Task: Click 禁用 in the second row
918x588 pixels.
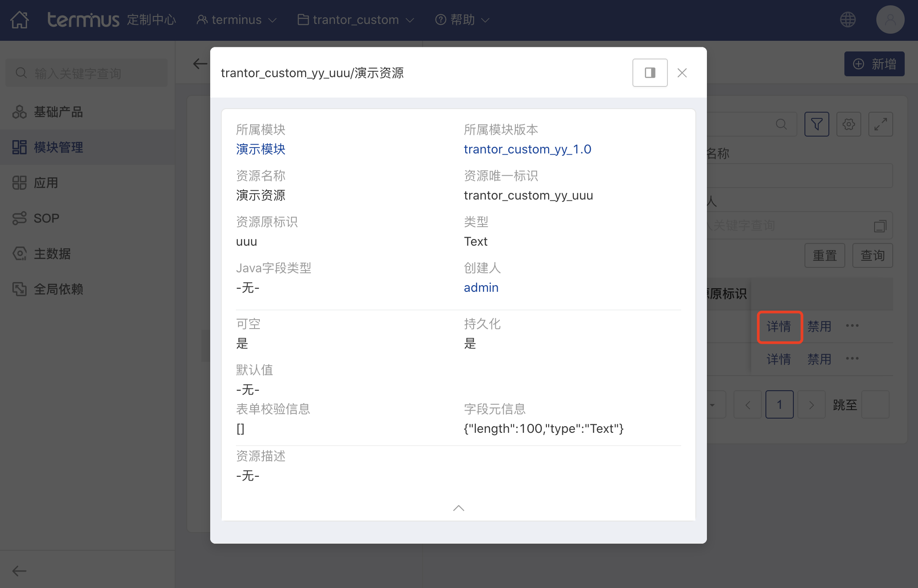Action: [819, 360]
